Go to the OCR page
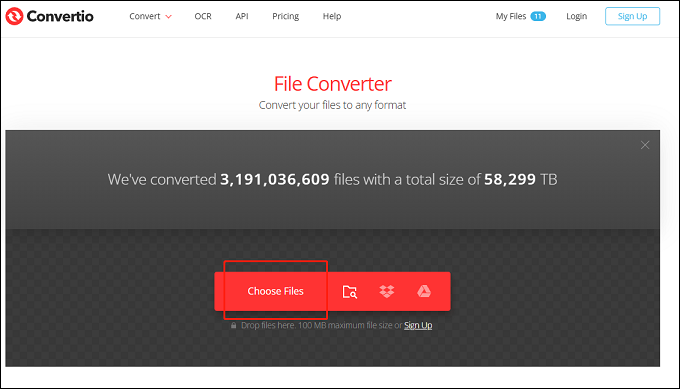Screen dimensions: 680x389 pos(203,16)
